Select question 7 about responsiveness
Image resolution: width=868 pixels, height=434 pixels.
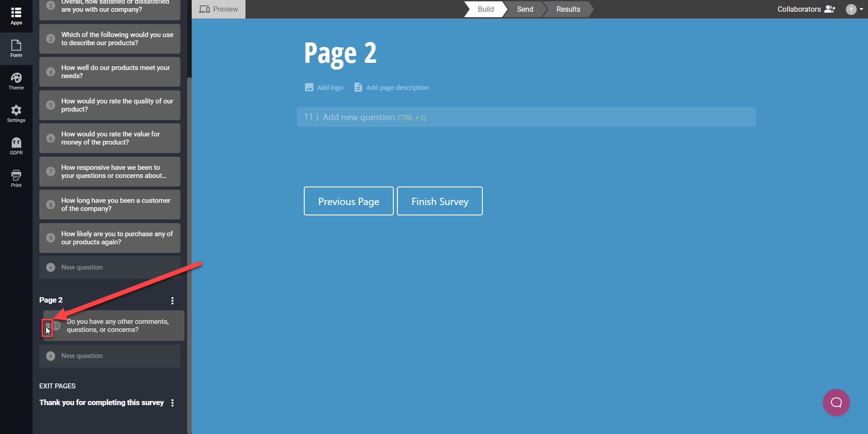click(110, 172)
